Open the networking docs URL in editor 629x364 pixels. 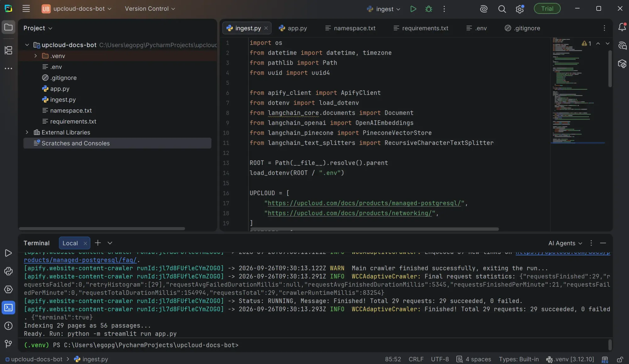click(350, 213)
